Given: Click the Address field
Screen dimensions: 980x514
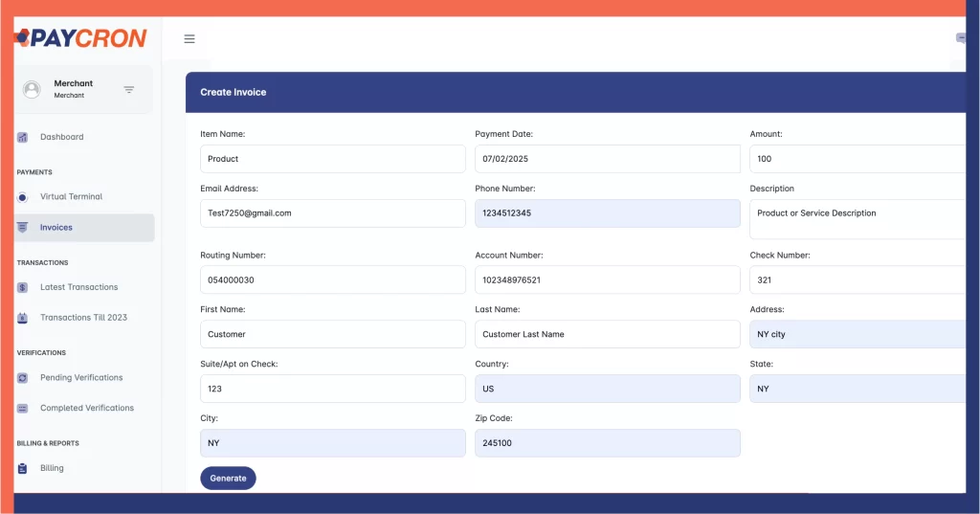Looking at the screenshot, I should [857, 335].
